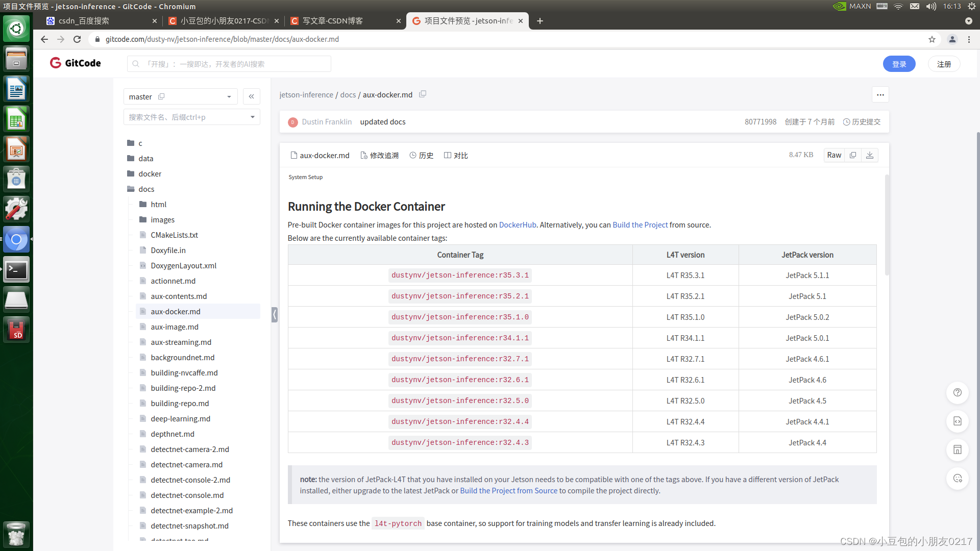Expand the html subfolder
This screenshot has width=980, height=551.
(159, 204)
